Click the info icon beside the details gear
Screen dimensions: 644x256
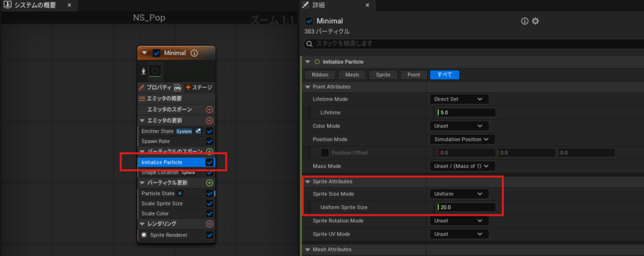coord(525,21)
